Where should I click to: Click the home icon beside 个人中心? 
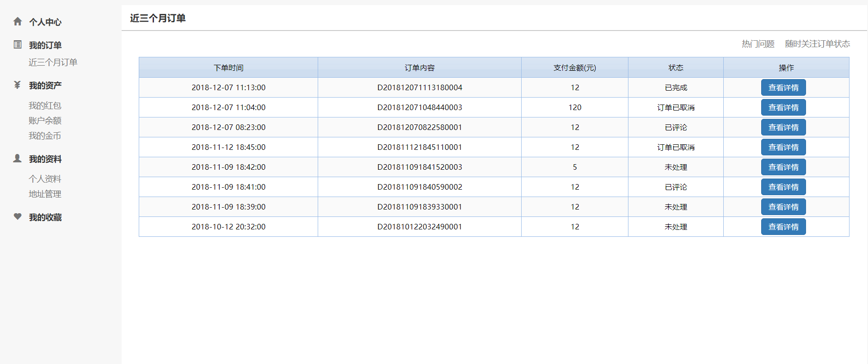click(18, 21)
